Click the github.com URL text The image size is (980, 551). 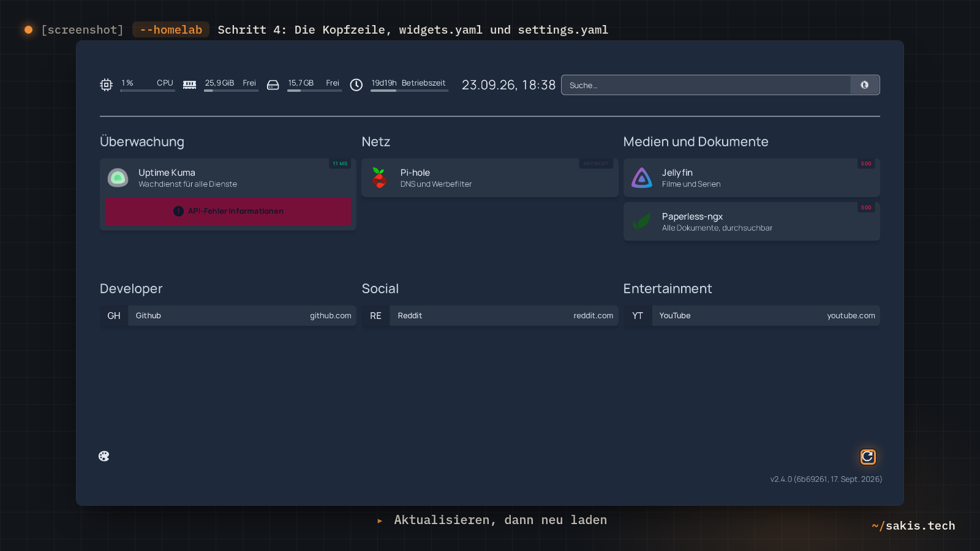[x=331, y=316]
